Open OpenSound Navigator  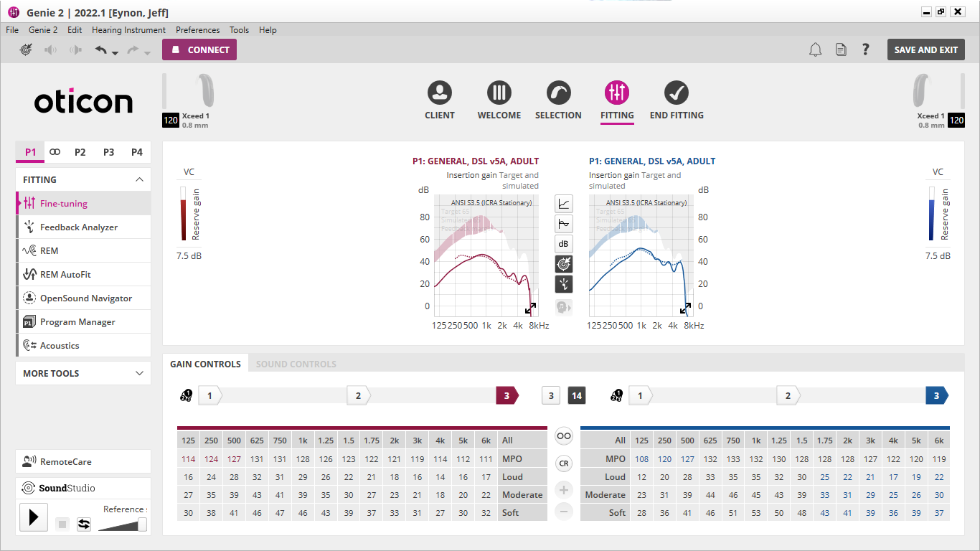[83, 298]
